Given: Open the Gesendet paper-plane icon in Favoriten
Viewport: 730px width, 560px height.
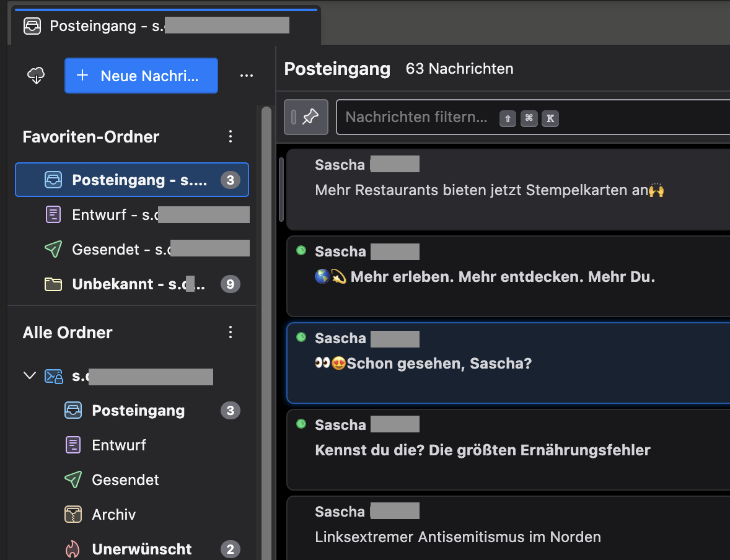Looking at the screenshot, I should click(53, 249).
